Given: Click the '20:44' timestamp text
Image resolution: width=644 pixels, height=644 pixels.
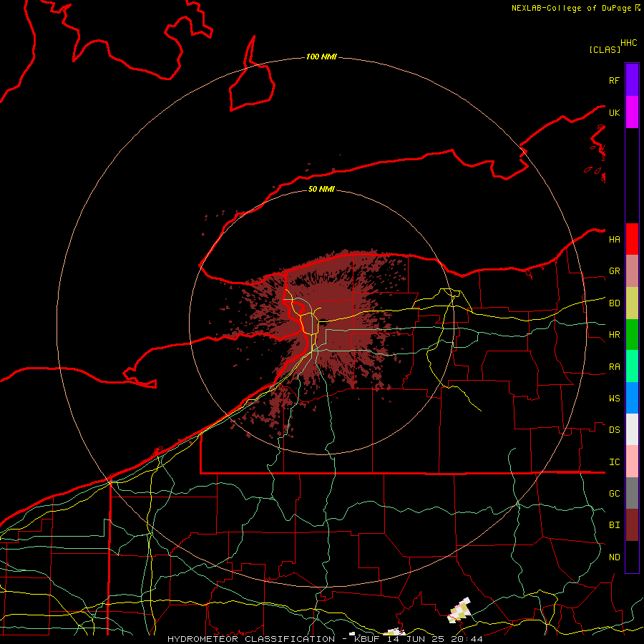Looking at the screenshot, I should pos(467,639).
